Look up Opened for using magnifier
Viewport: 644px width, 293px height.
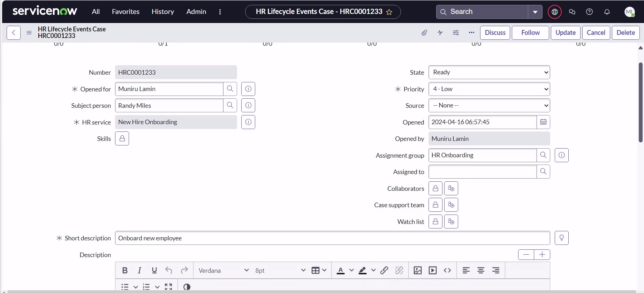click(x=230, y=89)
